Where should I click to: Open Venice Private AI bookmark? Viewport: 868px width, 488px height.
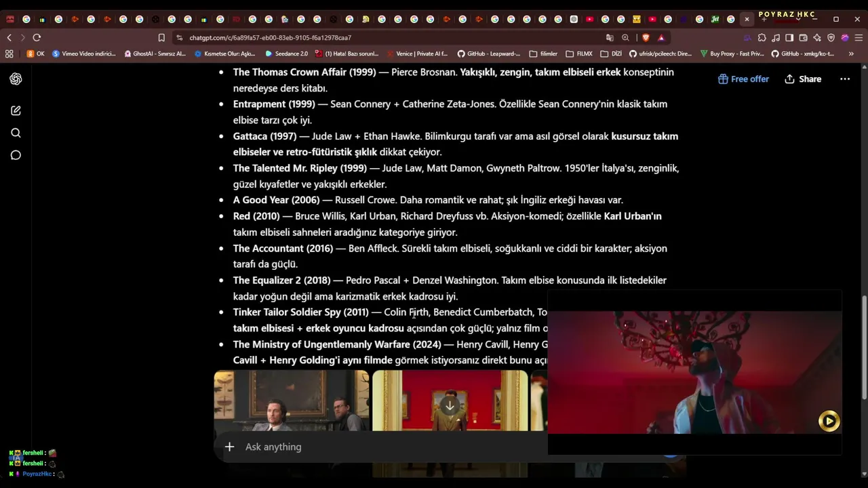coord(418,54)
